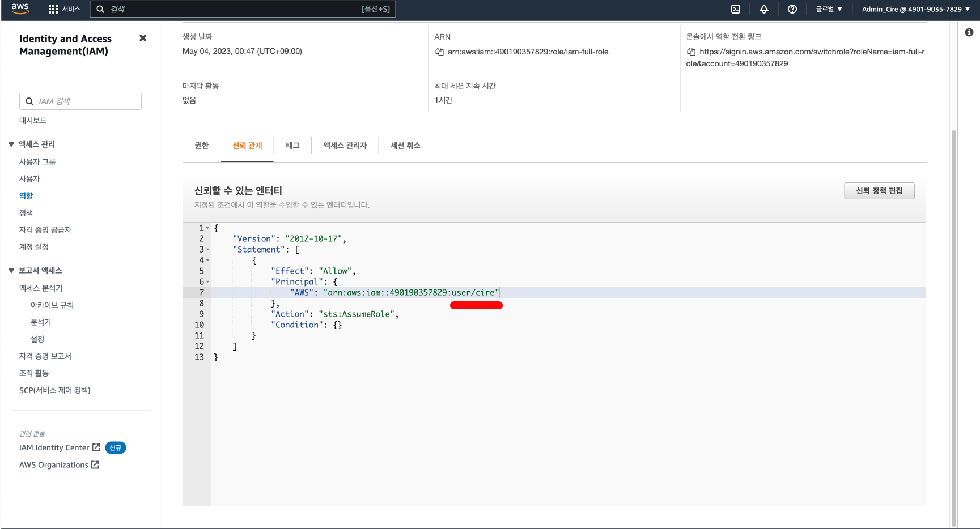Viewport: 980px width, 529px height.
Task: Open the 세션 취소 tab
Action: tap(405, 146)
